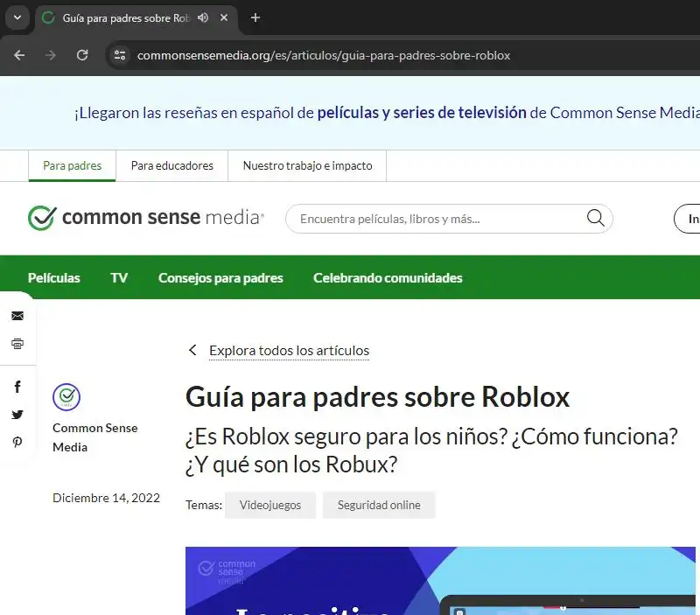
Task: View site information icon in address bar
Action: coord(120,55)
